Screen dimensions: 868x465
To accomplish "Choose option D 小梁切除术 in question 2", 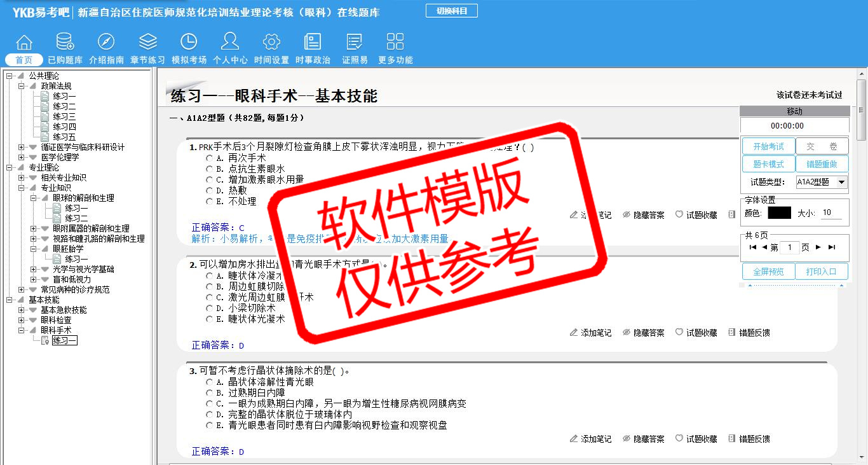I will [209, 308].
